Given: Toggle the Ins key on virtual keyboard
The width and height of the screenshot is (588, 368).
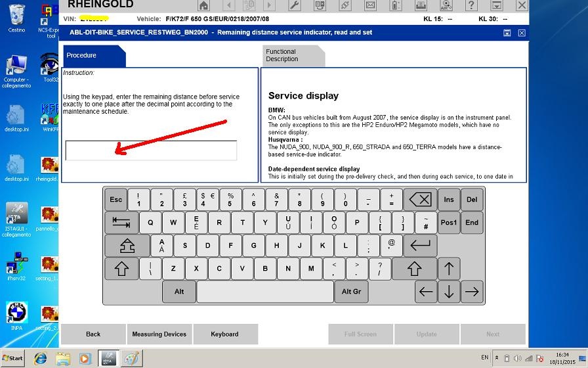Looking at the screenshot, I should click(x=449, y=199).
